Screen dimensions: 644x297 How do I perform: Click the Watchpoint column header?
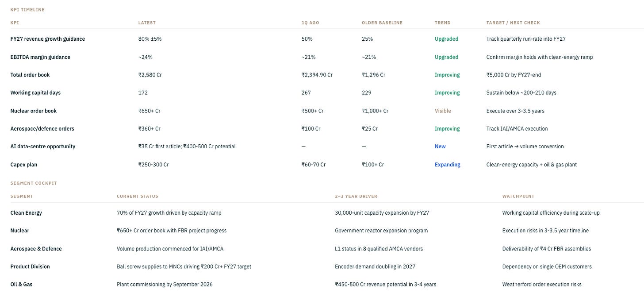click(x=518, y=196)
